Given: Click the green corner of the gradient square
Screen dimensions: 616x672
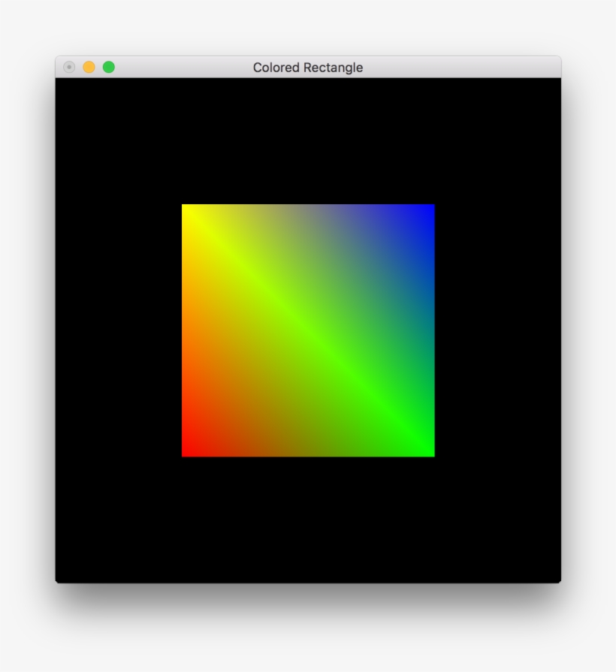Looking at the screenshot, I should click(x=428, y=451).
